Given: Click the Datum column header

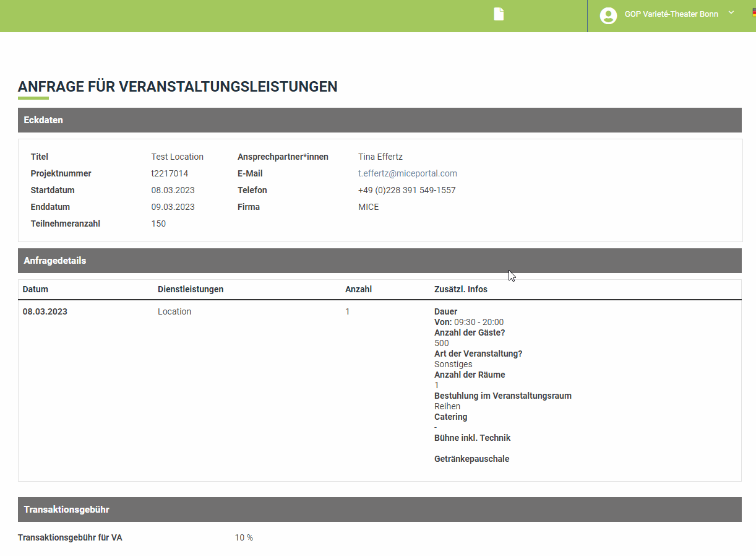Looking at the screenshot, I should point(35,289).
